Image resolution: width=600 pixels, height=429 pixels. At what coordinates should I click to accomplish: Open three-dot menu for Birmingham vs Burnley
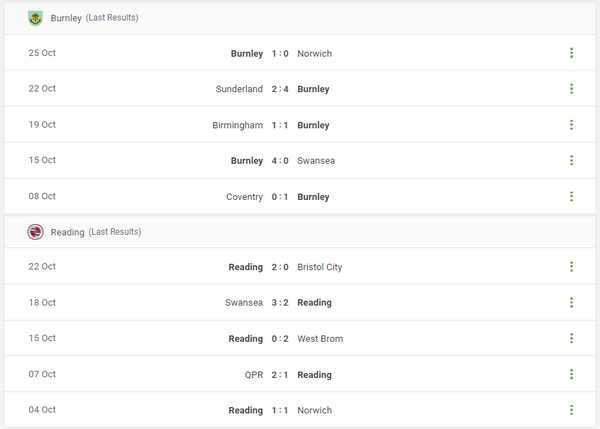(x=571, y=125)
